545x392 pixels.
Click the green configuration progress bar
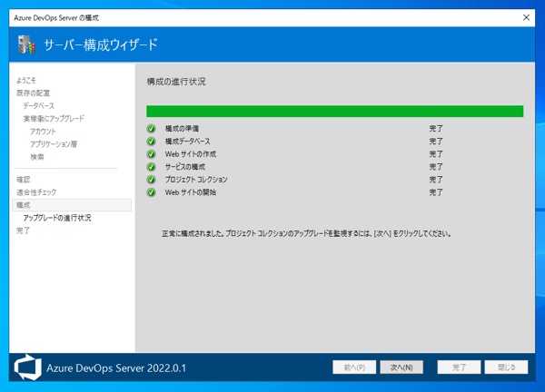[334, 112]
